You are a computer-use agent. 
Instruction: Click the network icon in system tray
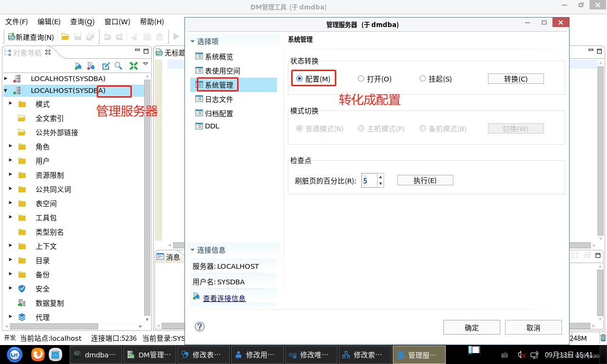coord(534,355)
